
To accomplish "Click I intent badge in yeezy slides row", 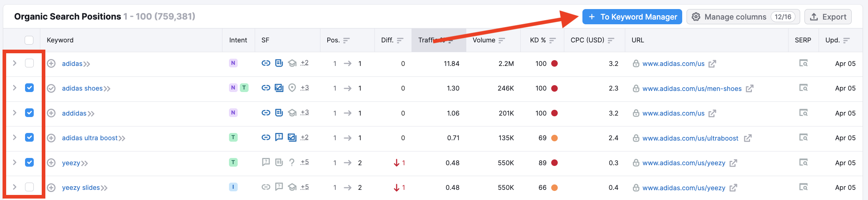I will 233,187.
